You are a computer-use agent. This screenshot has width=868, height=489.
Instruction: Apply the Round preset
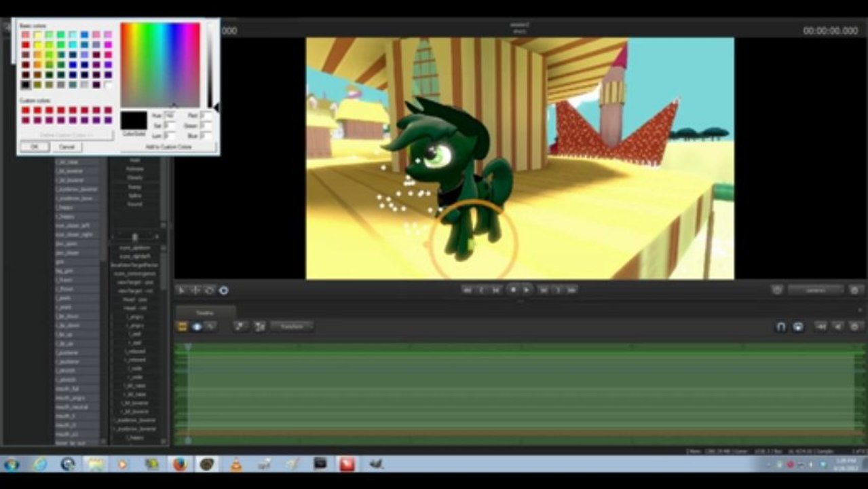134,204
